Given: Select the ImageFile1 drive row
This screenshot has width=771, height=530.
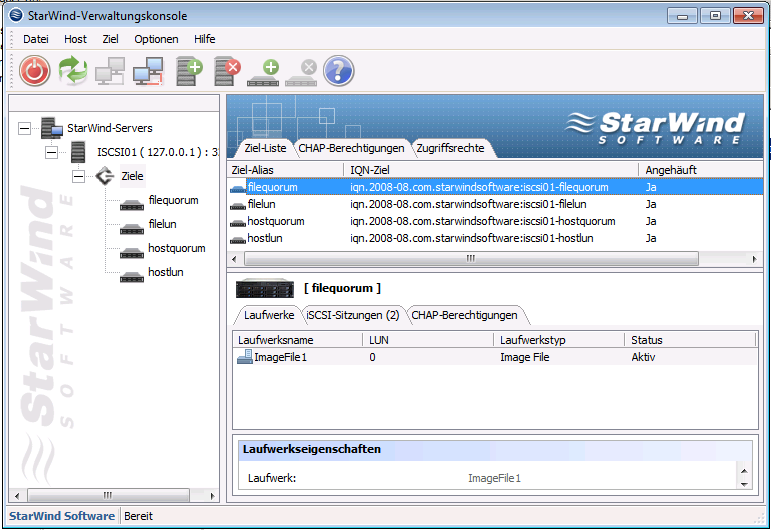Looking at the screenshot, I should tap(495, 357).
